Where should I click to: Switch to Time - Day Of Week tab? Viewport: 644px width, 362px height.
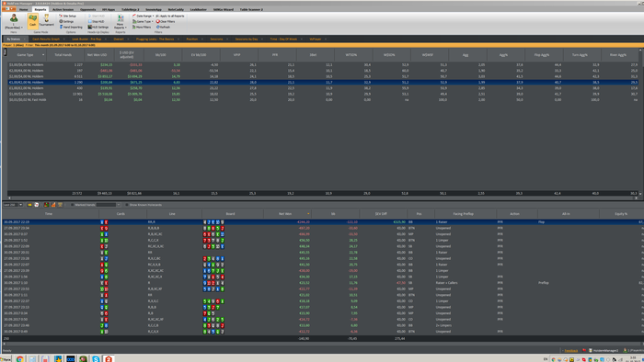tap(283, 39)
